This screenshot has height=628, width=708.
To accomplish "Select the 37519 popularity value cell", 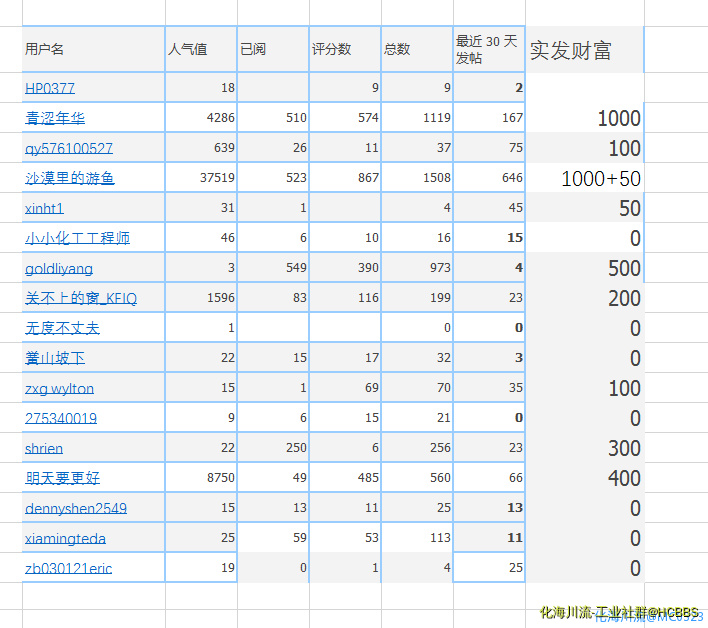I will click(x=201, y=178).
